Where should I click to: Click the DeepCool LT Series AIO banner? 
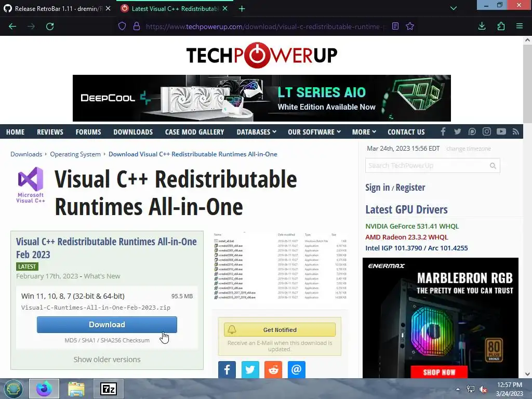pyautogui.click(x=262, y=98)
